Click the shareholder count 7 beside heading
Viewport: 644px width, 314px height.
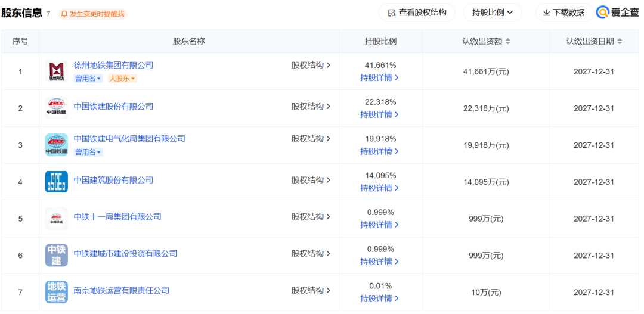pyautogui.click(x=48, y=14)
